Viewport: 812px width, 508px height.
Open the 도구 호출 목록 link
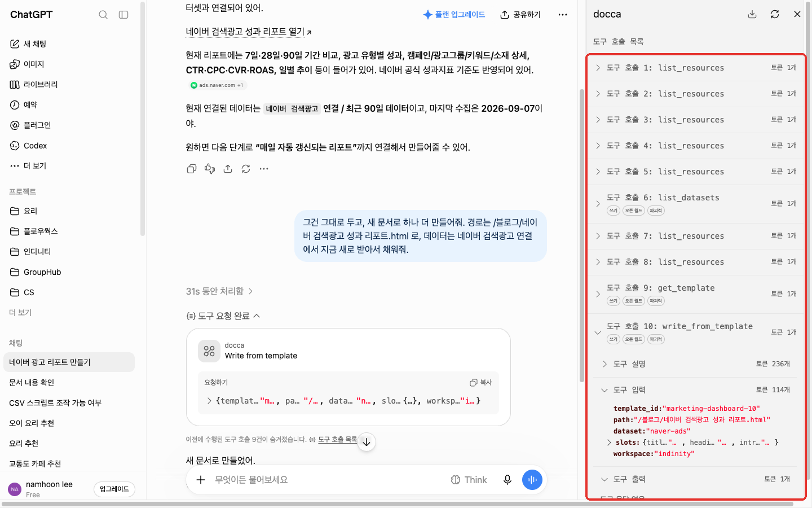[x=338, y=439]
